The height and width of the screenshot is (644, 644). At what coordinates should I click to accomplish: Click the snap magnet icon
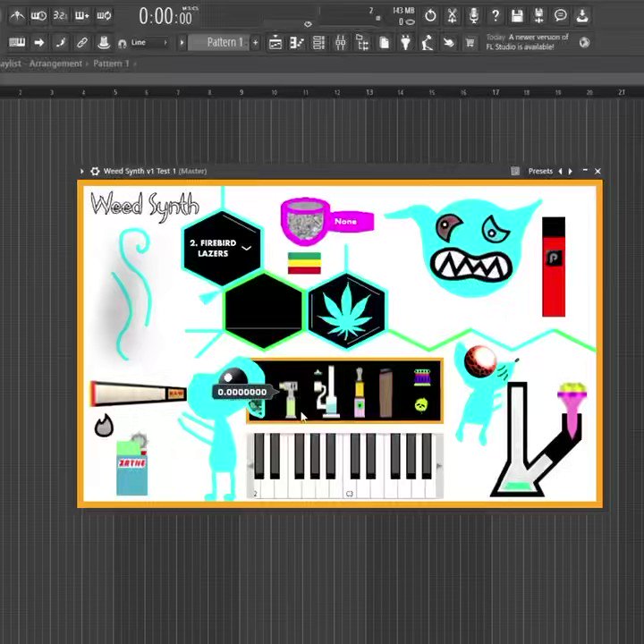click(122, 43)
